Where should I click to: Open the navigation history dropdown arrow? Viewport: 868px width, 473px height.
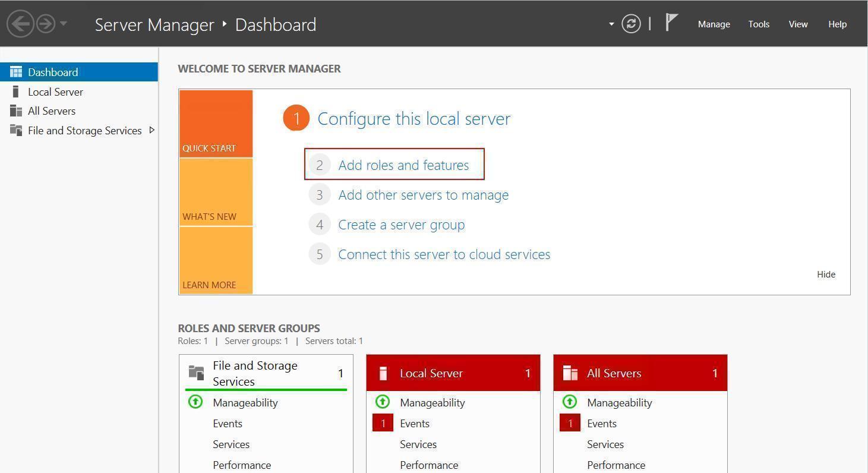64,24
